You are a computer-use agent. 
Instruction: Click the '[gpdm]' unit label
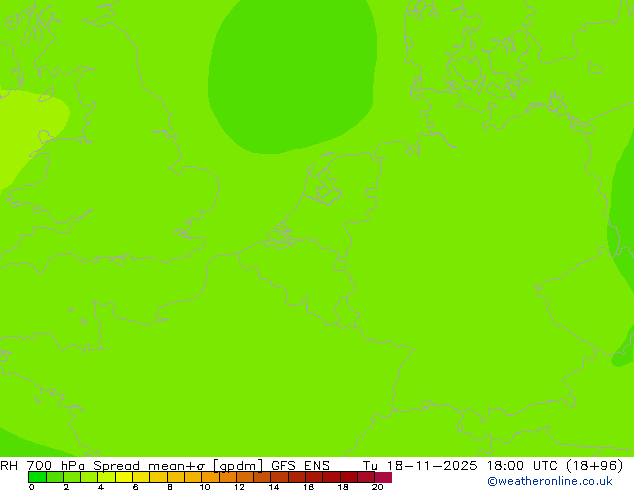pos(238,466)
